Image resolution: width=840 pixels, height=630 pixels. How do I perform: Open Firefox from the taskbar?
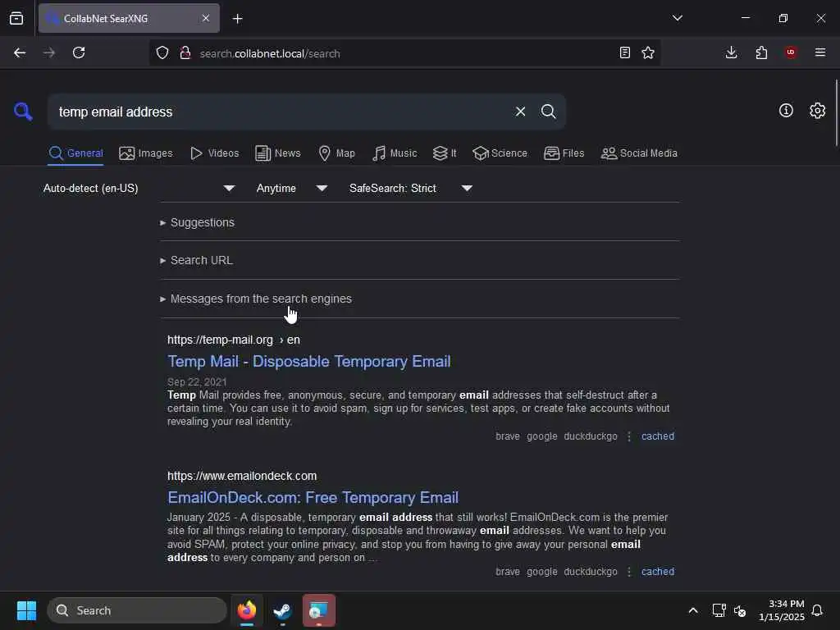click(246, 610)
